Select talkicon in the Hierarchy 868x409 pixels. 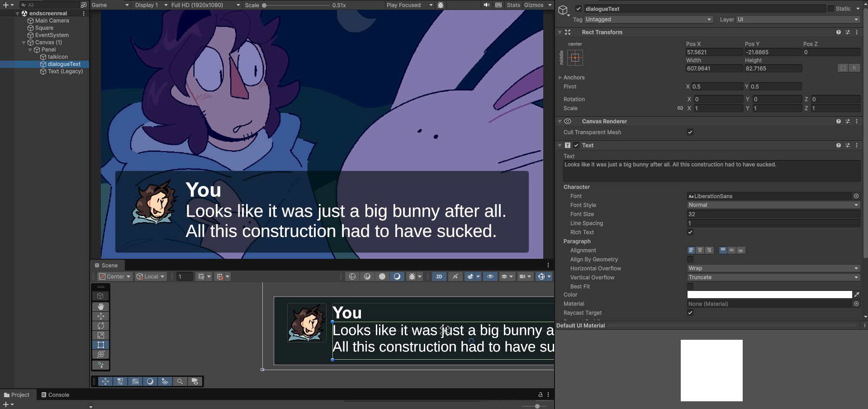(58, 57)
